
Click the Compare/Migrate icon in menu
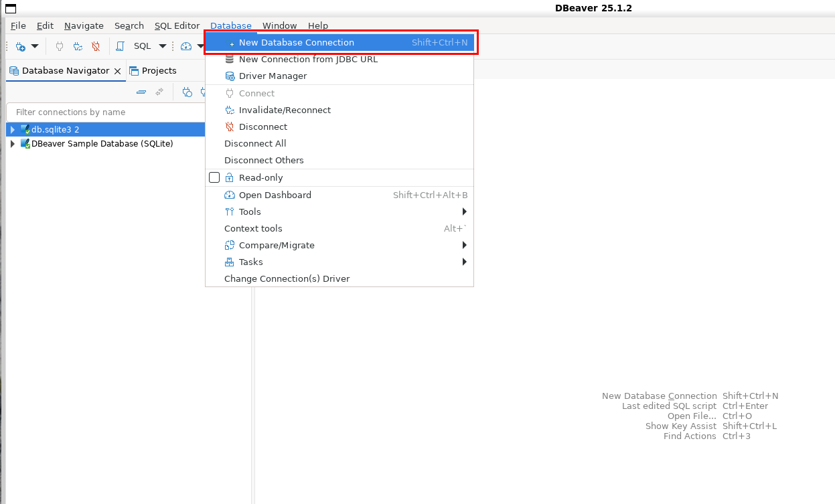point(230,245)
